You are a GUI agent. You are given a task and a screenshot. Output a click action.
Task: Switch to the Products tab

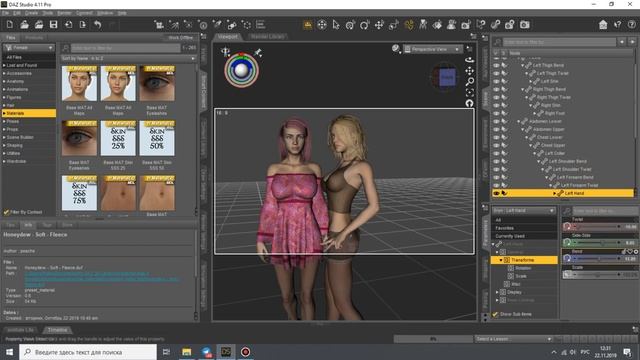click(x=34, y=38)
